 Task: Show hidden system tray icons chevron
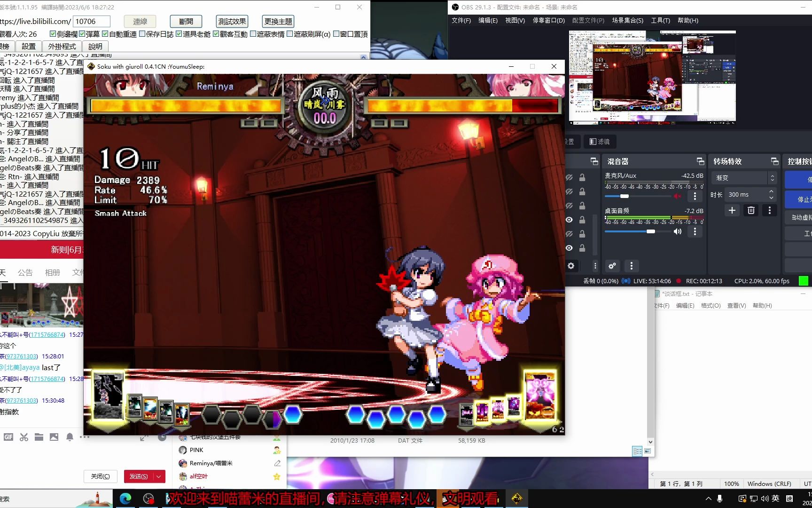[x=709, y=499]
